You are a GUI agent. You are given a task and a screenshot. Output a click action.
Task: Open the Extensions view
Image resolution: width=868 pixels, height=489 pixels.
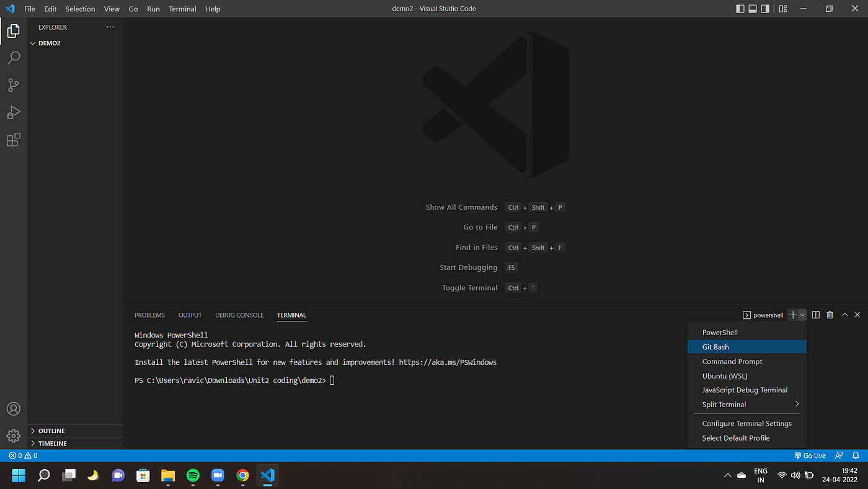coord(13,140)
